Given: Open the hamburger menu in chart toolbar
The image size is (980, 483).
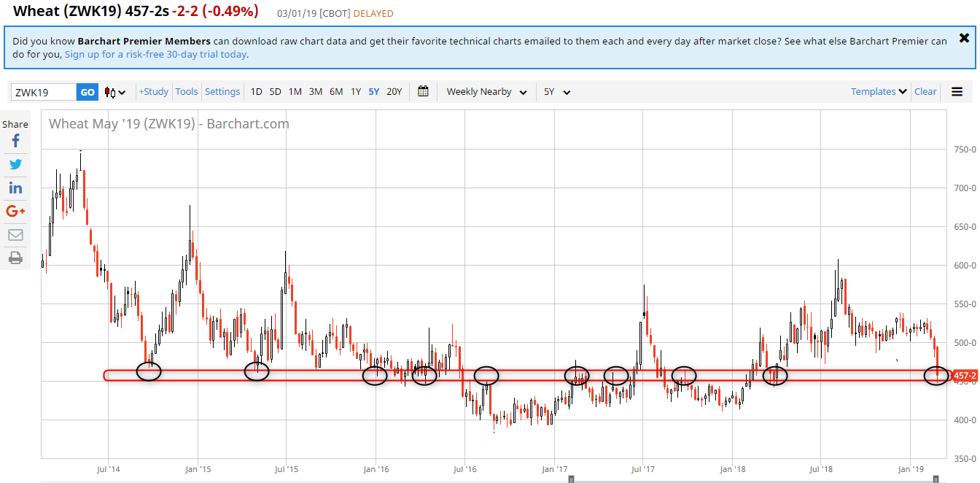Looking at the screenshot, I should 957,92.
